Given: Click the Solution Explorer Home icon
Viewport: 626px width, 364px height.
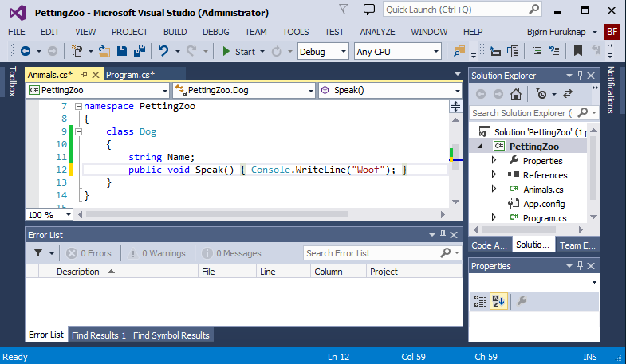Looking at the screenshot, I should (516, 94).
